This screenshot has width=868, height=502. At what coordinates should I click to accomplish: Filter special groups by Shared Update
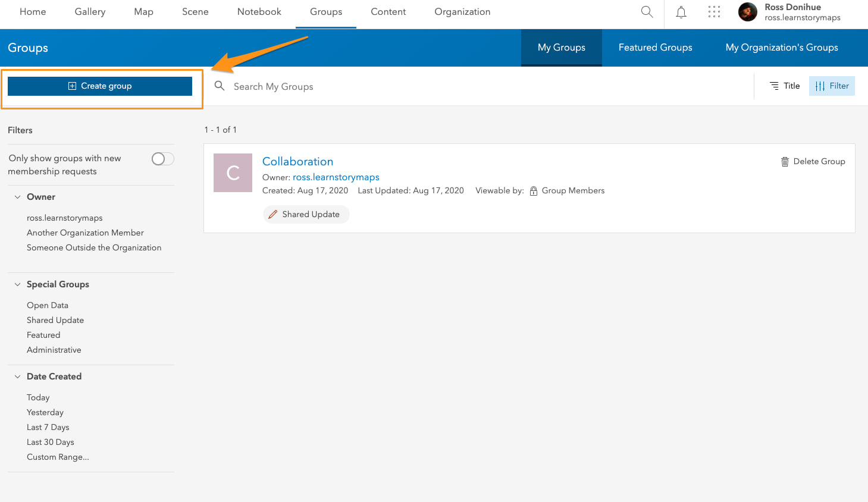pos(55,320)
